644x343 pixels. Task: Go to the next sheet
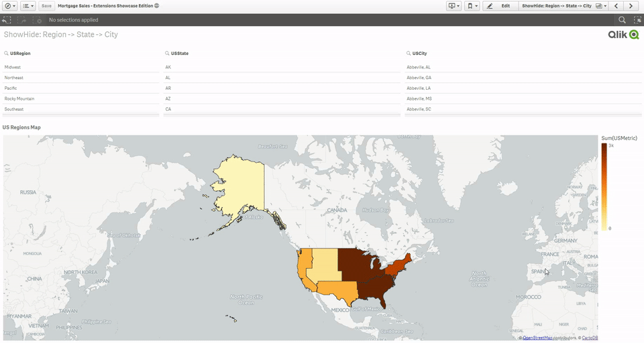631,6
